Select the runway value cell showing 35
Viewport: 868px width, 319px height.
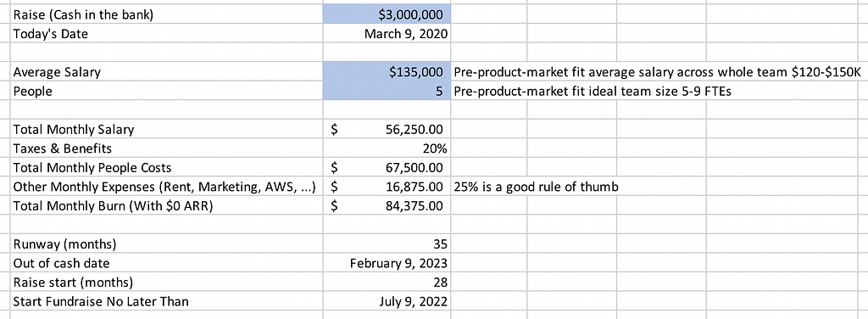[x=387, y=243]
